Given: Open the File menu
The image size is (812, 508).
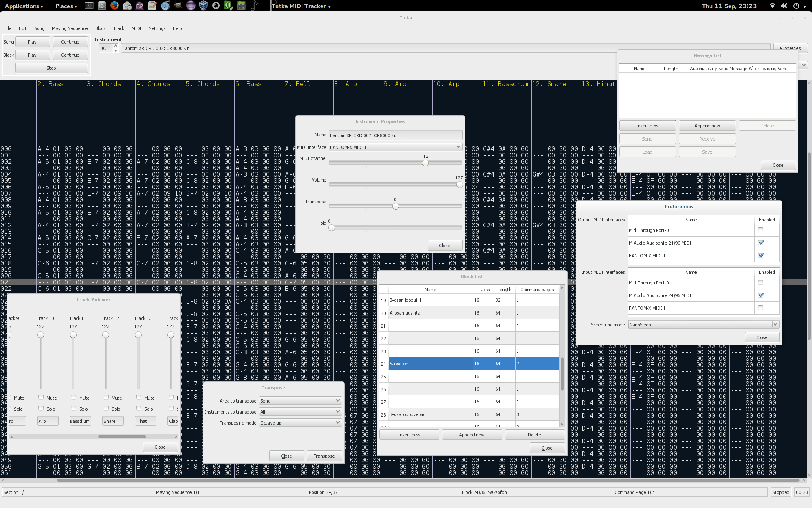Looking at the screenshot, I should [x=8, y=28].
